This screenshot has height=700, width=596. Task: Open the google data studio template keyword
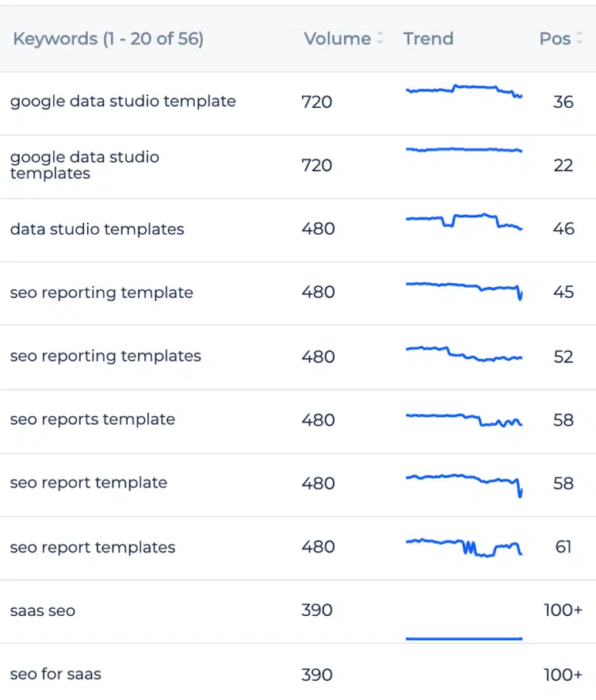[x=123, y=101]
